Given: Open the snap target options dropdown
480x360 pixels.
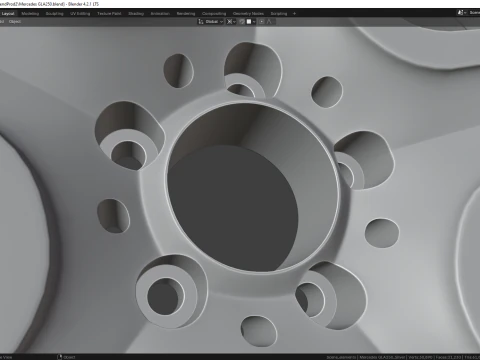Looking at the screenshot, I should tap(251, 22).
